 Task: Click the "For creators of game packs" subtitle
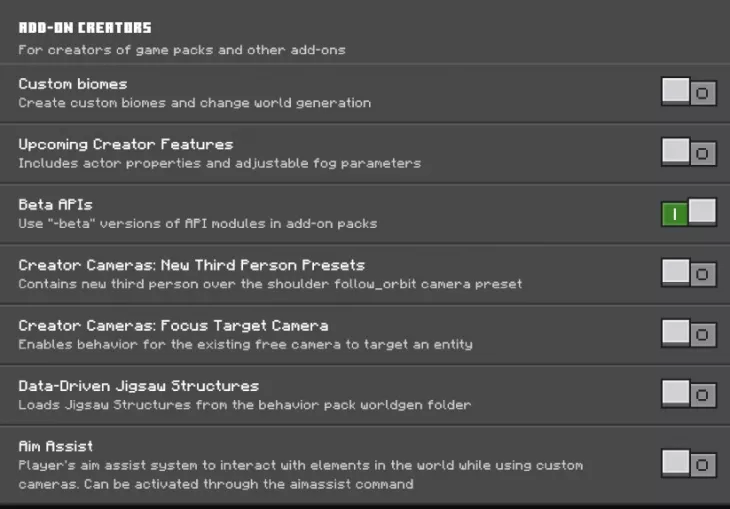[182, 49]
